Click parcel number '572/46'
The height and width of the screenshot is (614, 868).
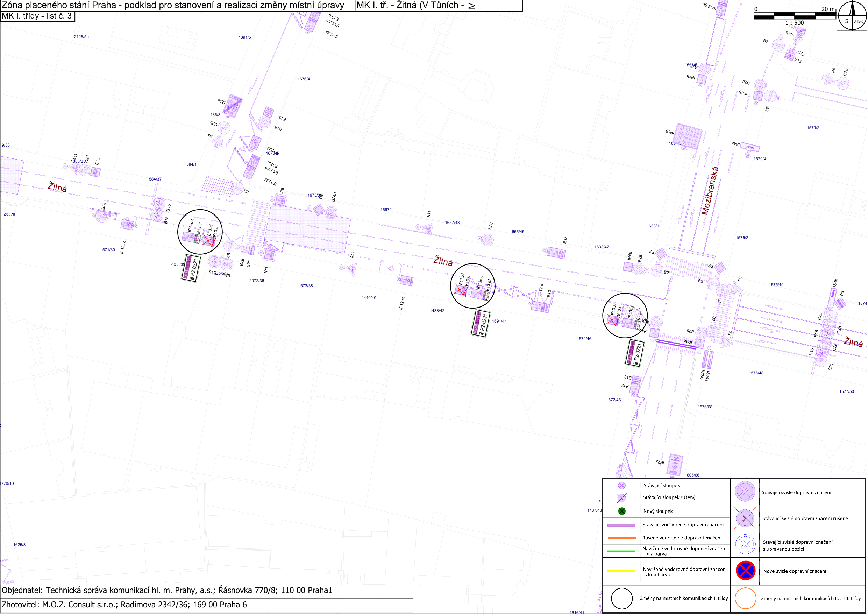[x=585, y=339]
